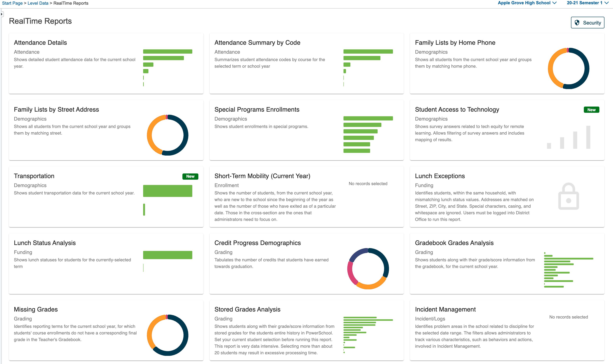Screen dimensions: 613x364
Task: Go to Start Page breadcrumb
Action: tap(12, 3)
